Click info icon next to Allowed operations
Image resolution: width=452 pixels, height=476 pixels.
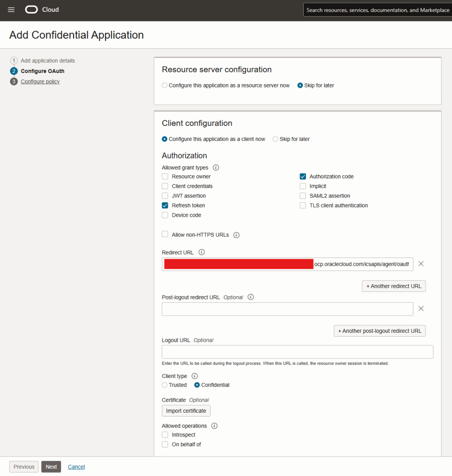214,426
